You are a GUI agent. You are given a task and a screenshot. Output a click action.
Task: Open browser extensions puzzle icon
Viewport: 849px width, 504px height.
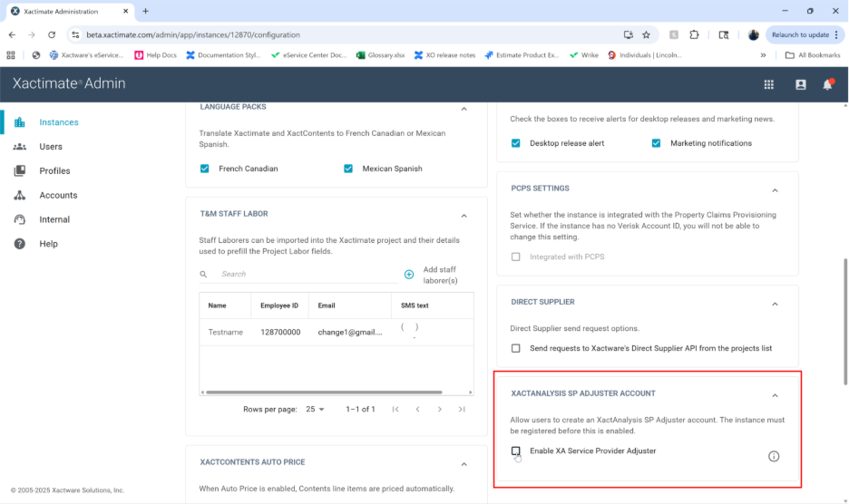[694, 34]
